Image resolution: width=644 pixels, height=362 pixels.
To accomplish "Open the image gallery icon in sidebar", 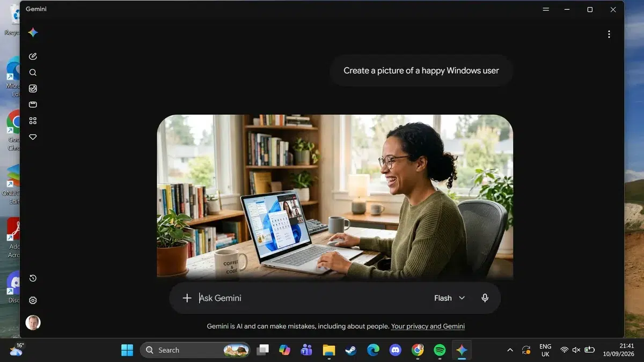I will coord(33,88).
